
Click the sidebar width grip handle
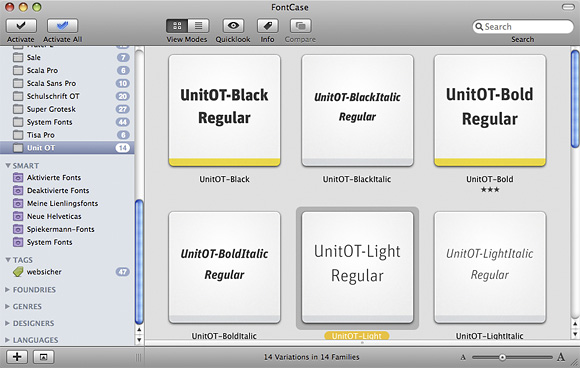click(x=138, y=357)
